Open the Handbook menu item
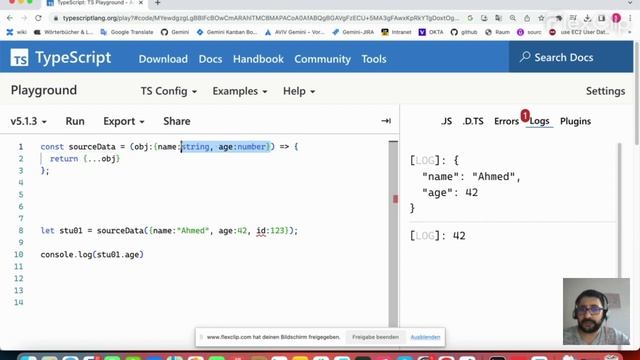640x360 pixels. (x=258, y=59)
